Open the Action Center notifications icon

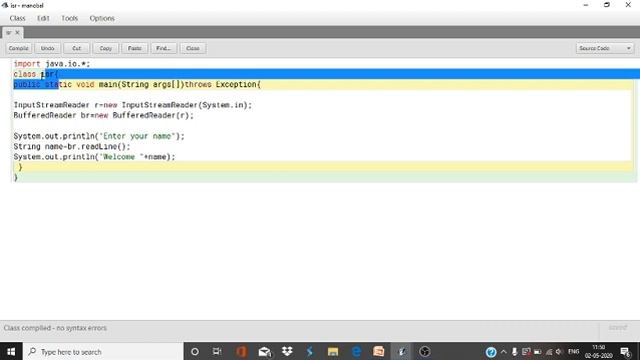pos(625,351)
